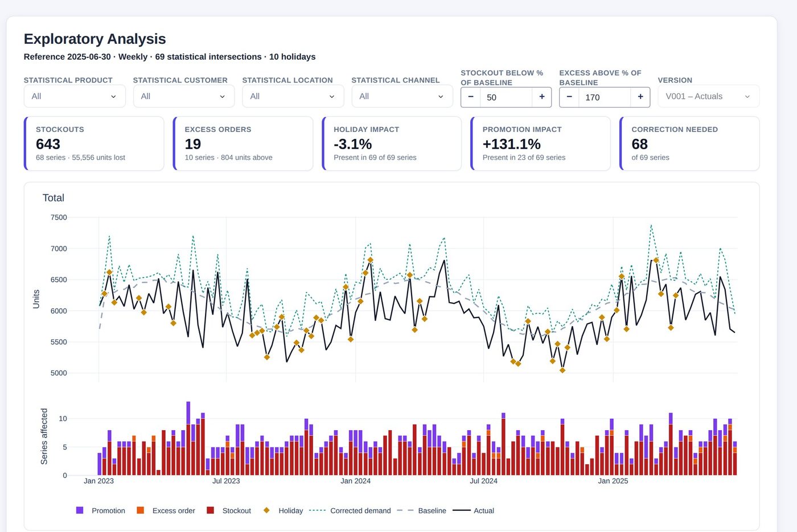Click the '7500' y-axis label
Screen dimensions: 797x532
click(59, 217)
